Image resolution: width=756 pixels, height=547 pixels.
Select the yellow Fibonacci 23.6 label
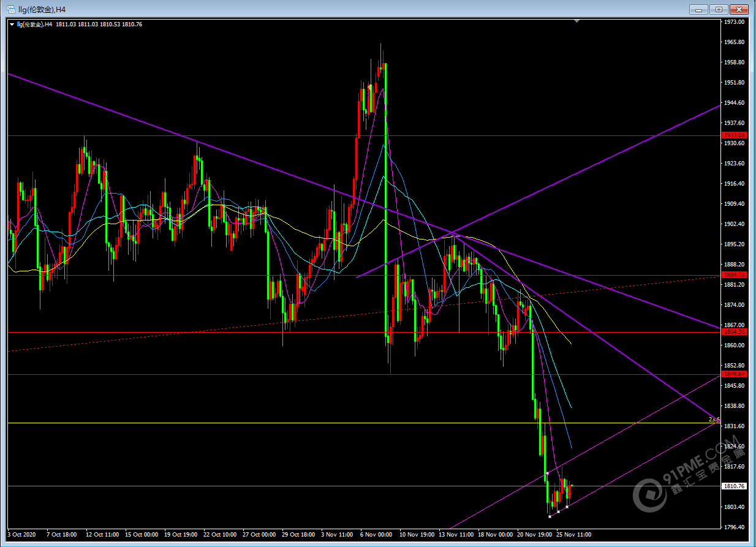(x=714, y=420)
